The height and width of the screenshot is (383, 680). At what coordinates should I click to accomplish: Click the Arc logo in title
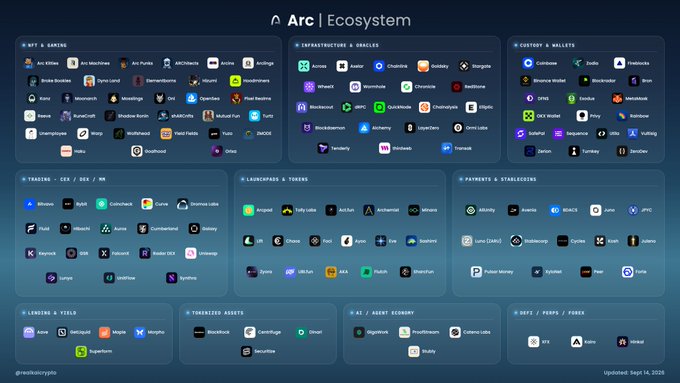tap(276, 20)
